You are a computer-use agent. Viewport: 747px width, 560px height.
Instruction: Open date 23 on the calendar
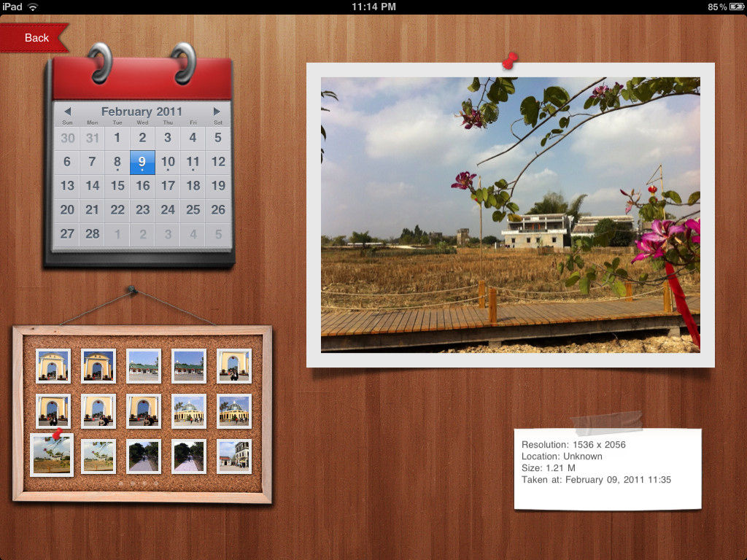(x=142, y=210)
